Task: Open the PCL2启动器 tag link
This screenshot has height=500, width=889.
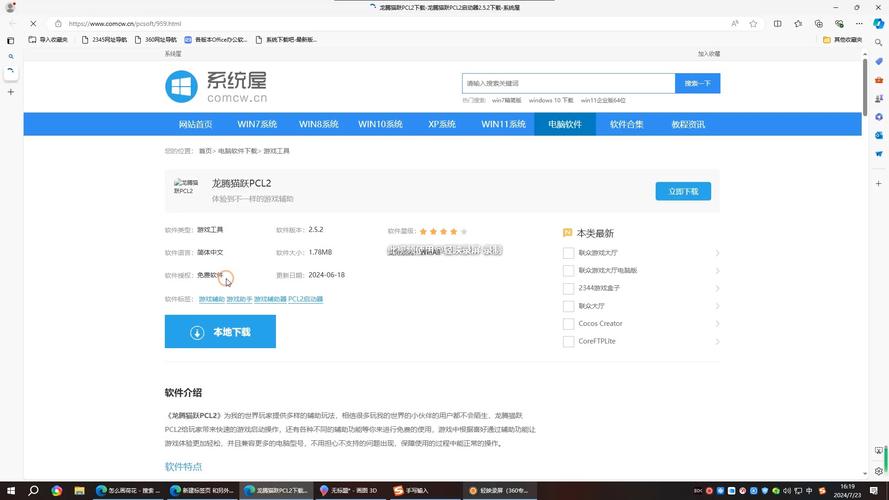Action: pos(306,299)
